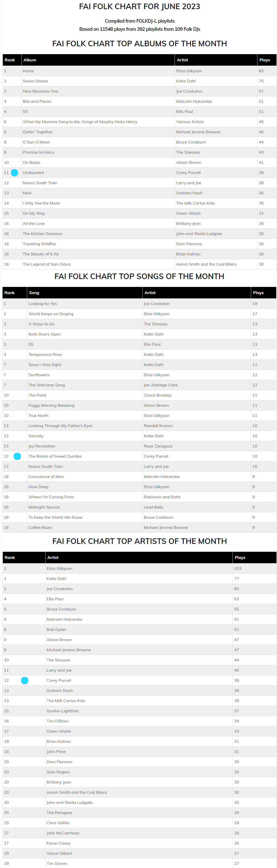277x868 pixels.
Task: Click 'The Legend of Sam Davis' album
Action: point(47,264)
